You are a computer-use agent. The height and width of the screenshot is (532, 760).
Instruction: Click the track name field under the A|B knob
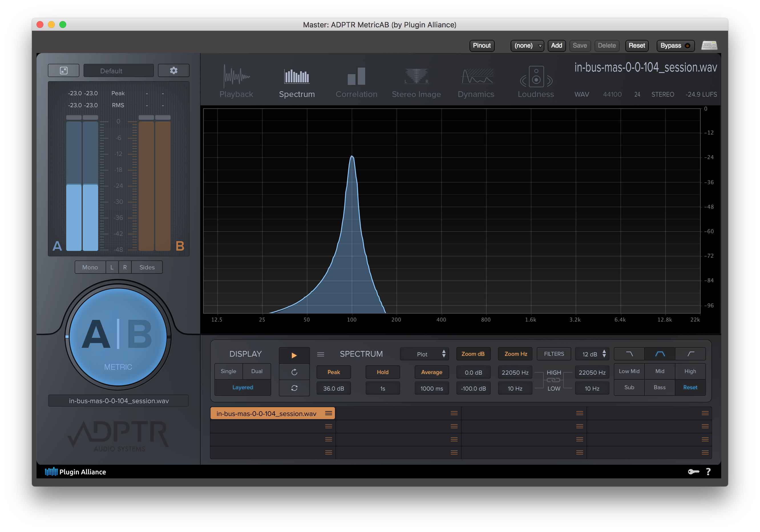click(x=118, y=401)
